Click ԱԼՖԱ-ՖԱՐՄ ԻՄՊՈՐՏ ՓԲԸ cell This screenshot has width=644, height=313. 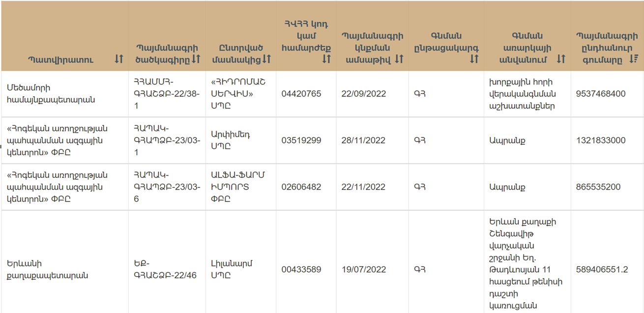241,187
